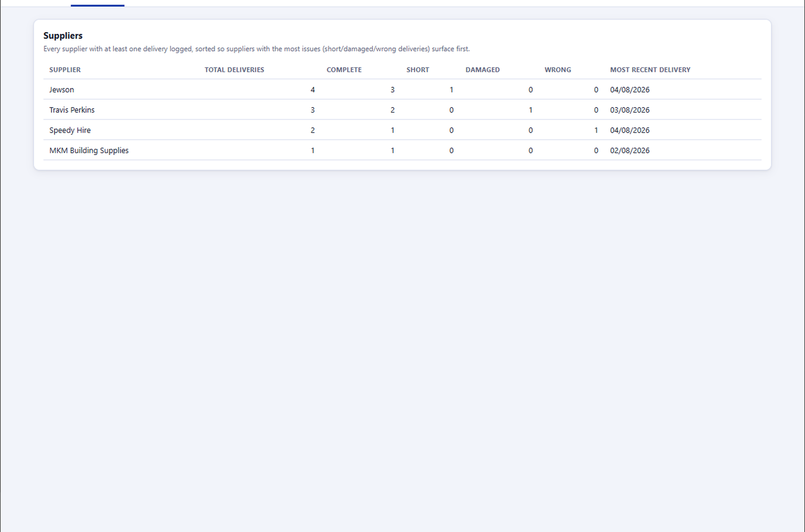Select the Speedy Hire supplier name
The image size is (805, 532).
(x=70, y=130)
